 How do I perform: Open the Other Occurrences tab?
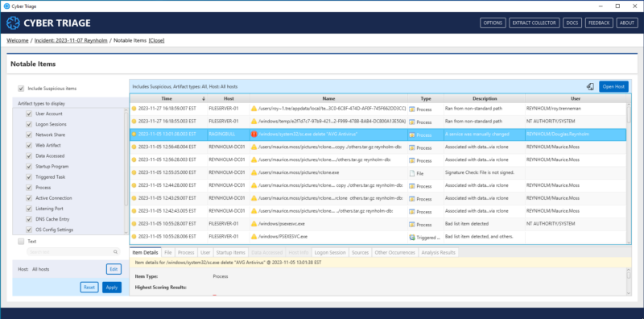pyautogui.click(x=394, y=252)
